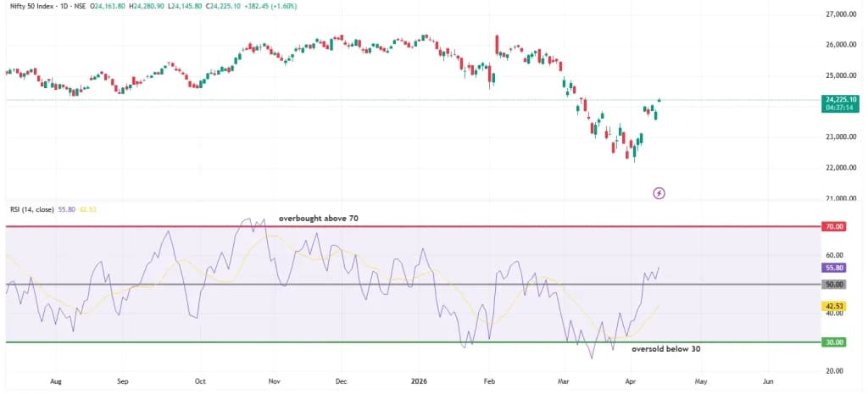Click the yellow 42.53 RSI average tag
This screenshot has height=394, width=868.
pyautogui.click(x=834, y=305)
